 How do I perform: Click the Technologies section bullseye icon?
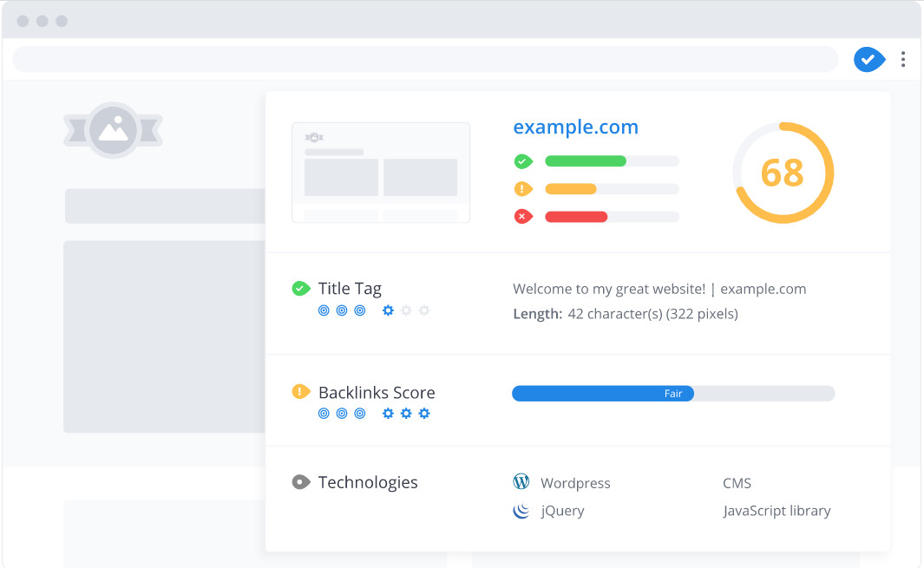(x=300, y=481)
